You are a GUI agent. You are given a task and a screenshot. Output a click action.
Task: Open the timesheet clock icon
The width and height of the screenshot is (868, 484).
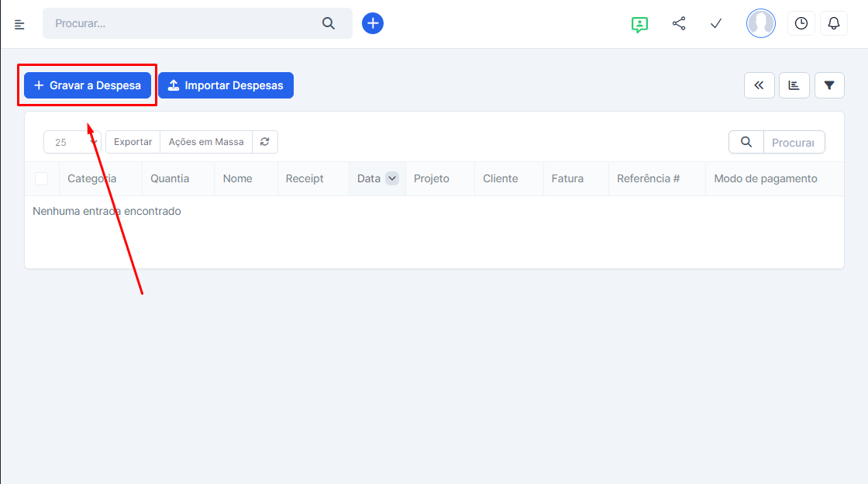click(x=801, y=23)
